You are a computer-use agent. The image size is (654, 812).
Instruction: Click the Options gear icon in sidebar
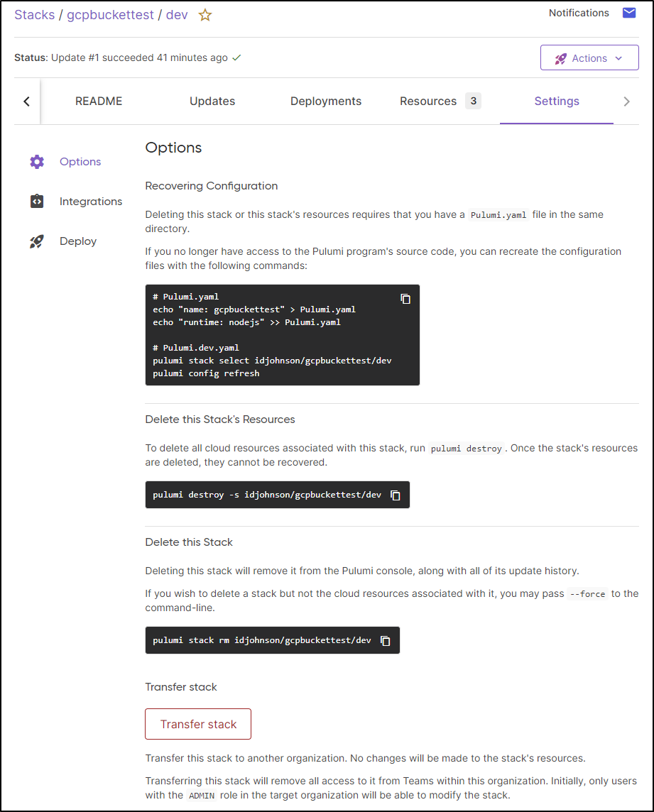(x=37, y=162)
